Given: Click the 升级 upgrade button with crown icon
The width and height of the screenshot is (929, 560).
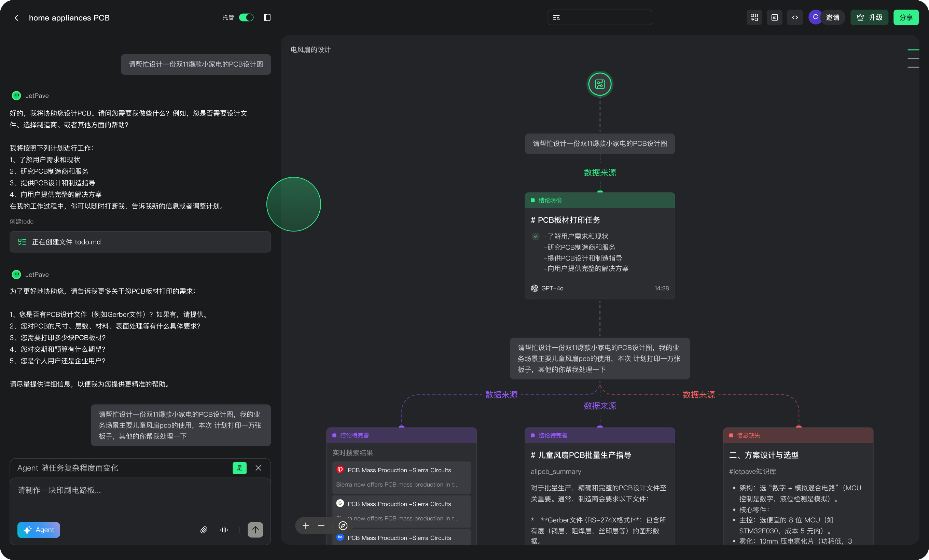Looking at the screenshot, I should pyautogui.click(x=869, y=17).
